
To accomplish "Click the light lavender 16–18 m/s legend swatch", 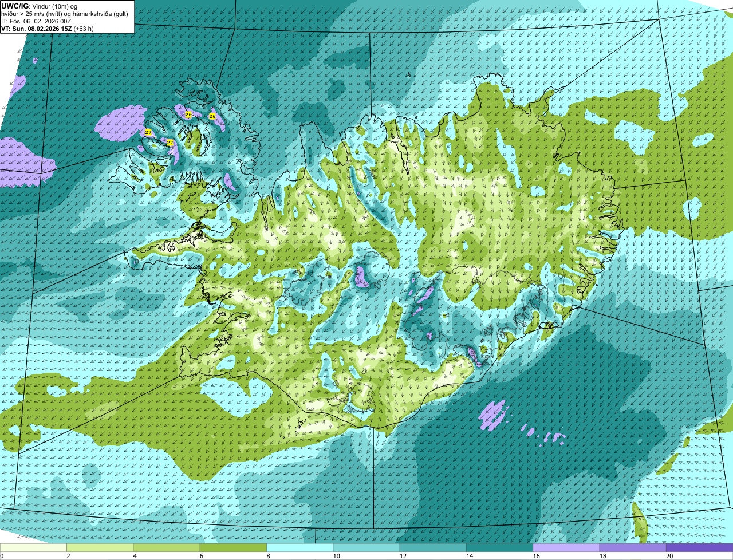I will pyautogui.click(x=566, y=547).
